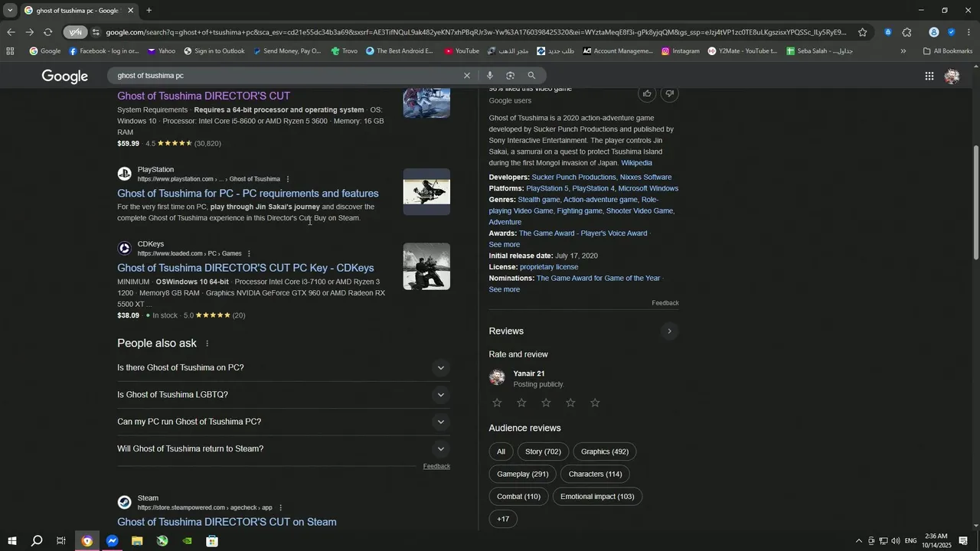
Task: Start voice search with microphone icon
Action: [489, 76]
